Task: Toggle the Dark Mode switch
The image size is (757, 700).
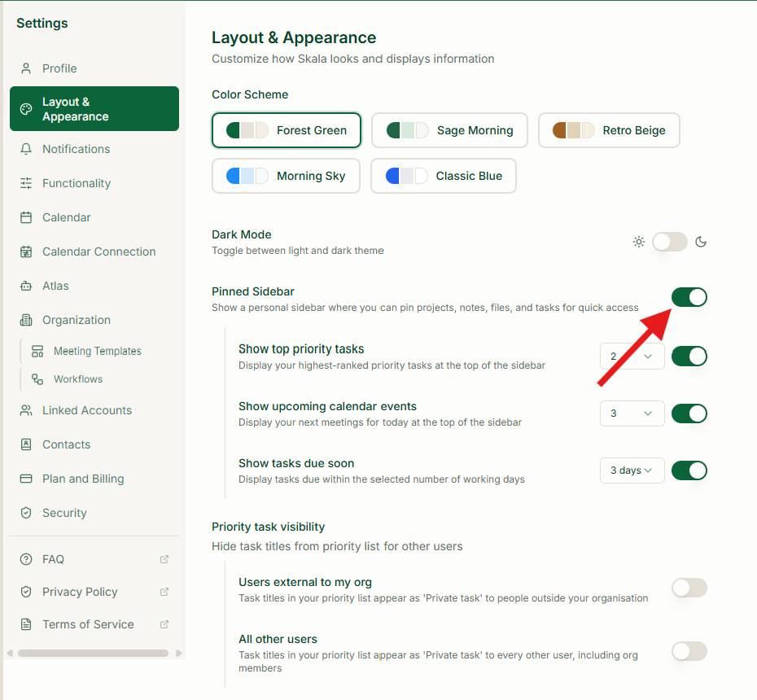Action: [670, 242]
